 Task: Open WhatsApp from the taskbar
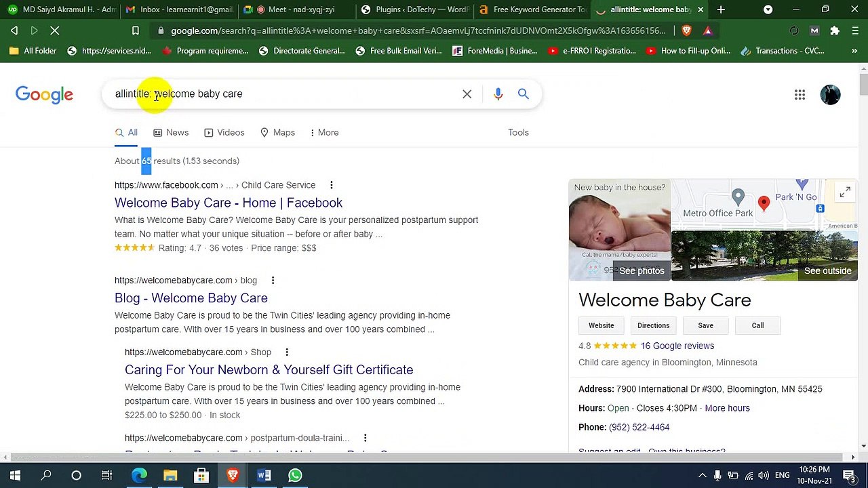[x=295, y=475]
